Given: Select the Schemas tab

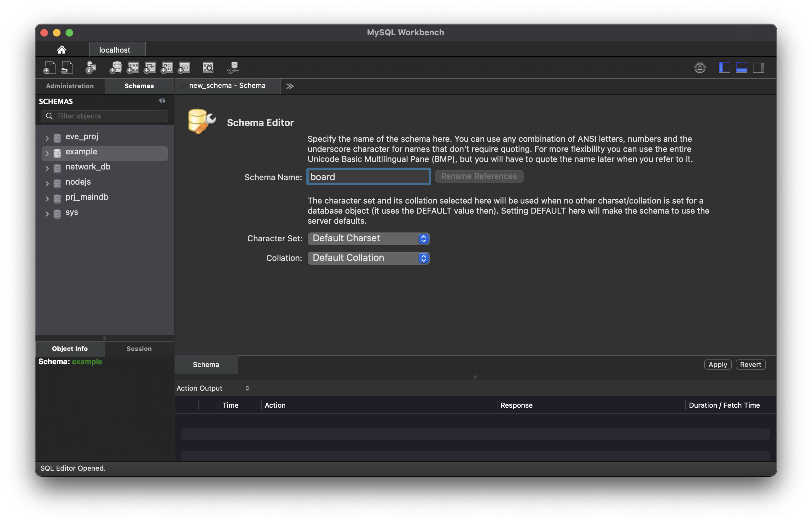Looking at the screenshot, I should pos(139,86).
